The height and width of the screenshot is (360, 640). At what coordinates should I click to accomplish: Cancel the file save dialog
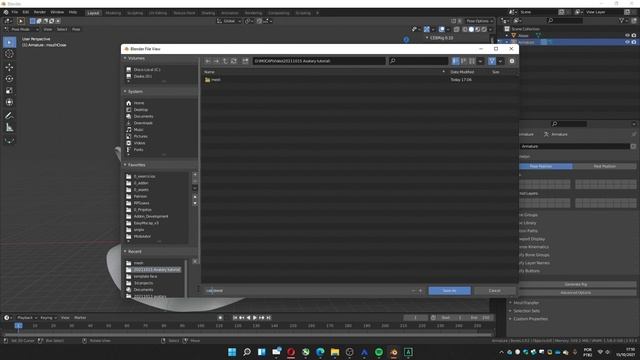click(494, 291)
